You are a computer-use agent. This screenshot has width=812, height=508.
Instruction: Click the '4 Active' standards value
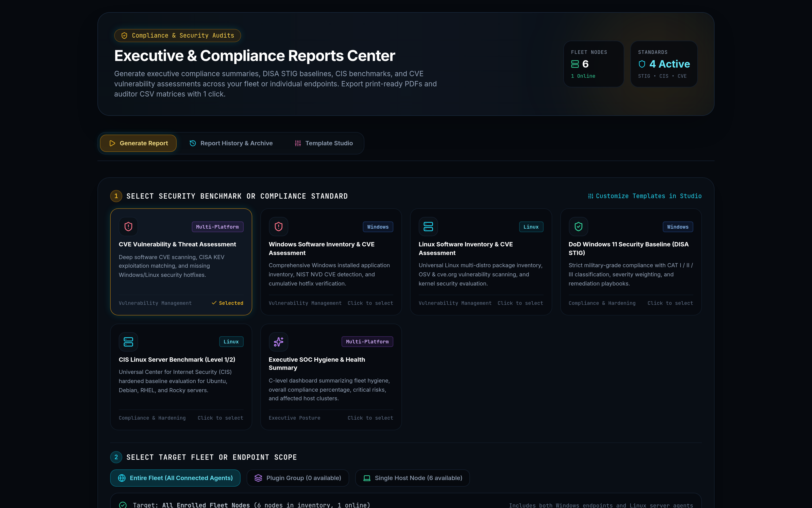(669, 64)
